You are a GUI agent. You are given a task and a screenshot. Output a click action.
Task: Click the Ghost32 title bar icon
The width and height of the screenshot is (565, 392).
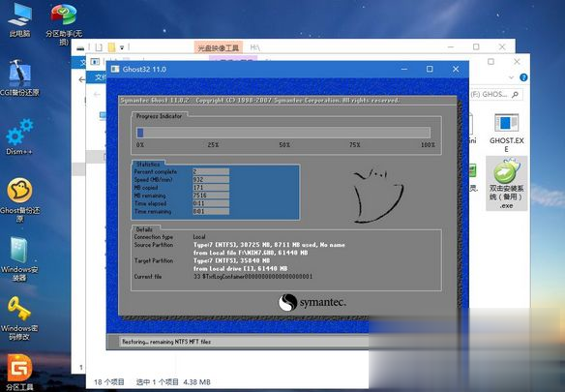click(115, 69)
